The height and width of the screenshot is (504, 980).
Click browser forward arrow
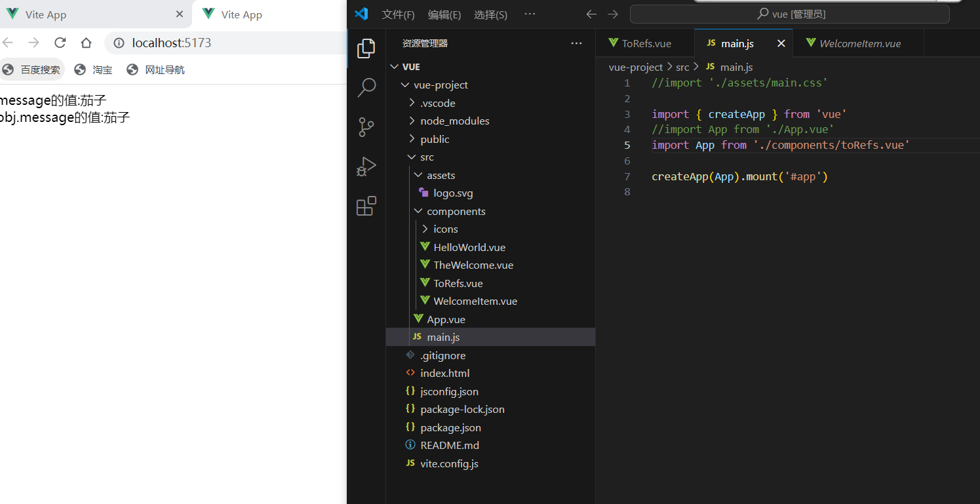pos(33,43)
